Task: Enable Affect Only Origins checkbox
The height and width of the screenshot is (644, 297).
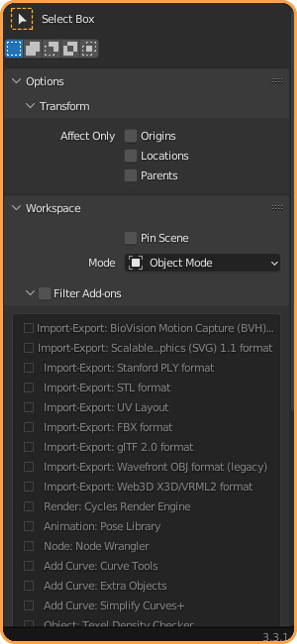Action: (x=131, y=136)
